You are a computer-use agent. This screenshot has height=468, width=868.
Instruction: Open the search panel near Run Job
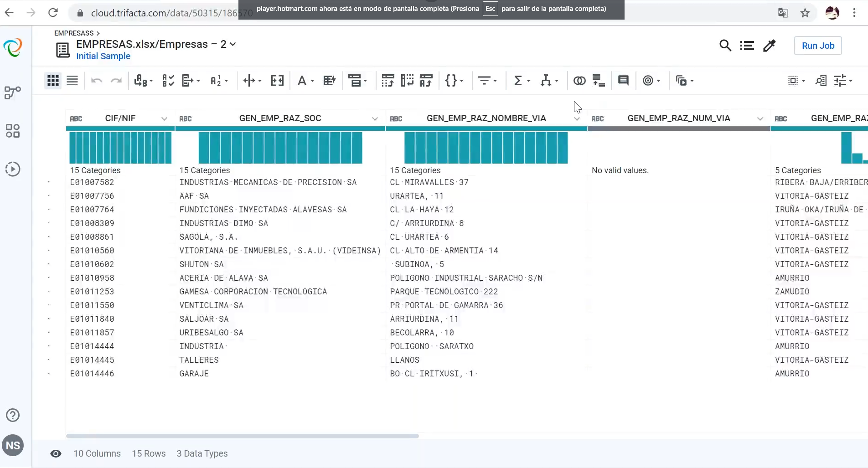pos(725,46)
